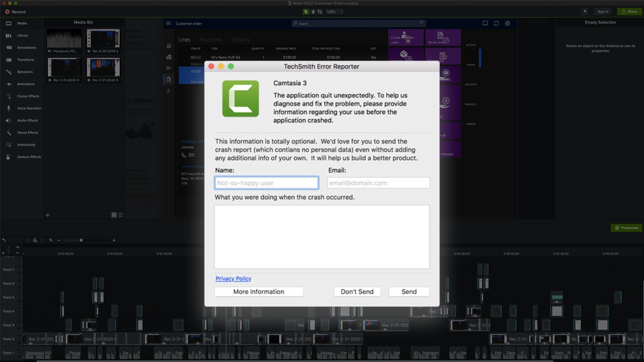Click the green Share button
This screenshot has width=644, height=362.
629,12
